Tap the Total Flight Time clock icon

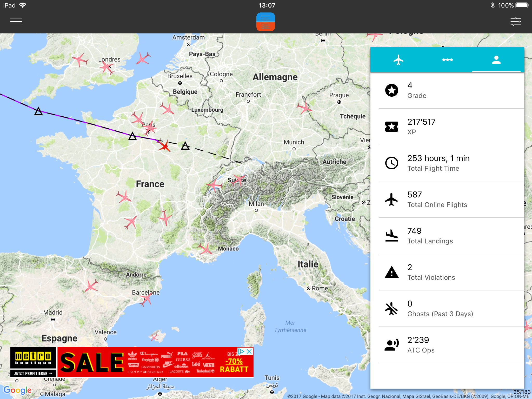391,163
